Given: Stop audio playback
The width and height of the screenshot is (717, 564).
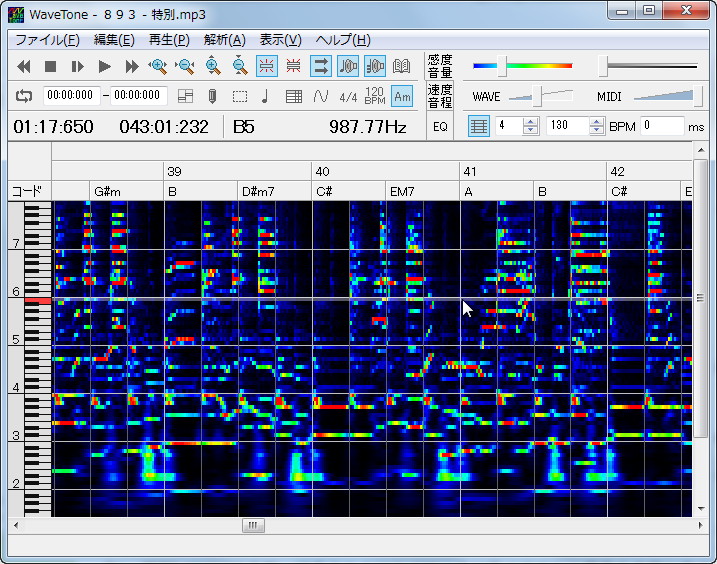Looking at the screenshot, I should (50, 67).
